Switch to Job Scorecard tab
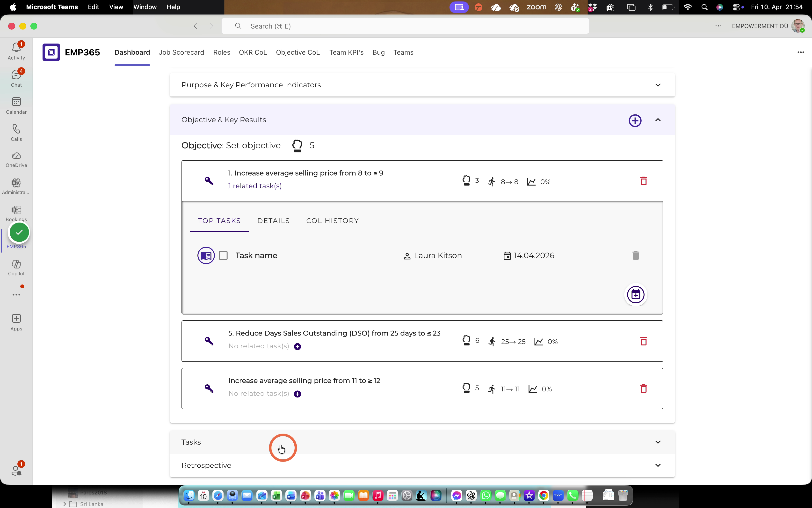 tap(181, 52)
